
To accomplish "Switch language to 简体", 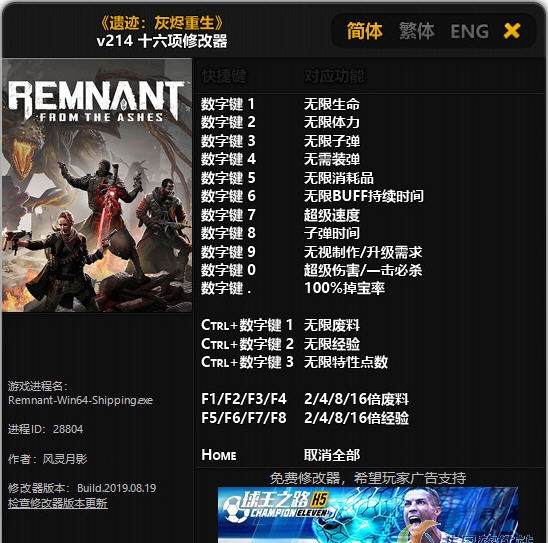I will point(365,31).
